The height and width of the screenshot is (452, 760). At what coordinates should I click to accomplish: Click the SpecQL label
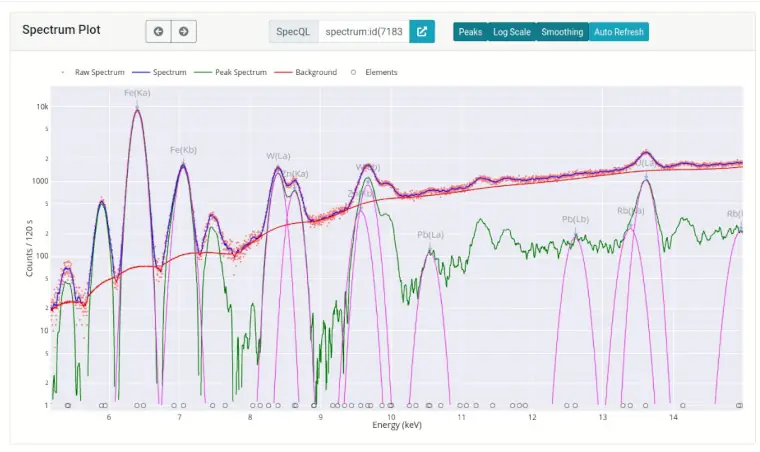[x=293, y=31]
